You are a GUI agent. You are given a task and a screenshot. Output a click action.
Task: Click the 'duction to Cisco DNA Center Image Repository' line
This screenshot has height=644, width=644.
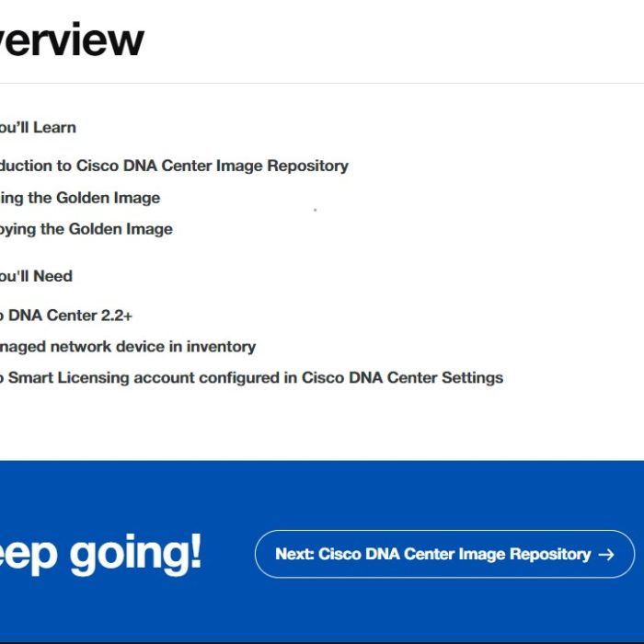click(174, 166)
